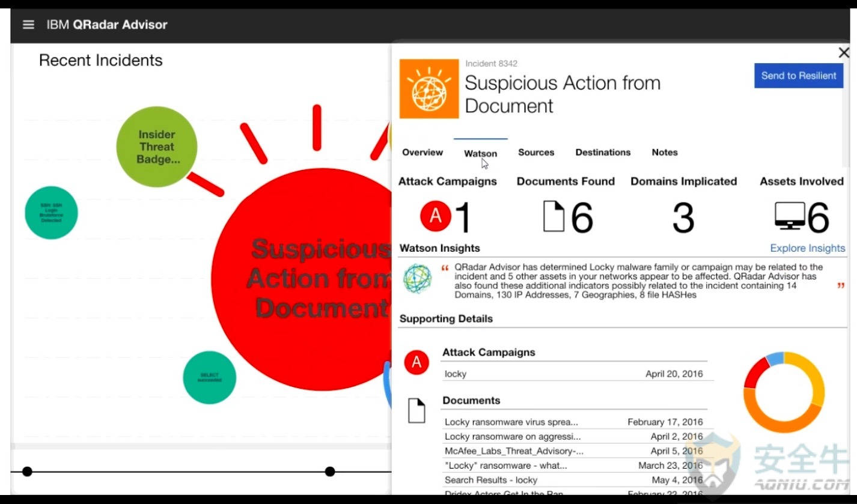This screenshot has width=857, height=504.
Task: Select the SSH Login Bruteforce incident bubble
Action: (51, 213)
